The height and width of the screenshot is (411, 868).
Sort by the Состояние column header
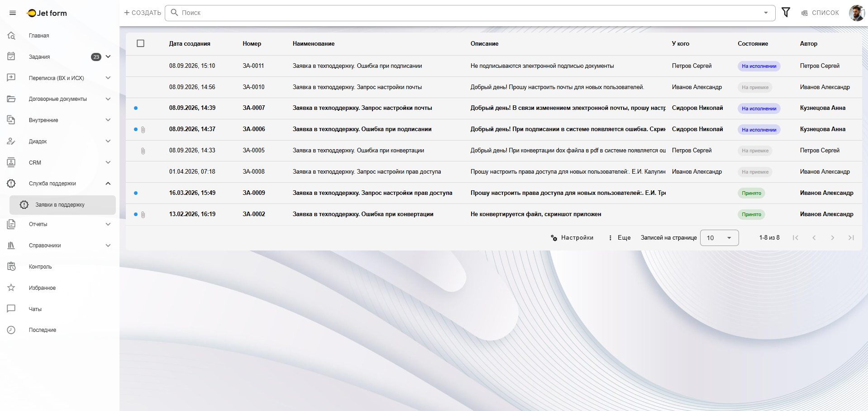753,43
